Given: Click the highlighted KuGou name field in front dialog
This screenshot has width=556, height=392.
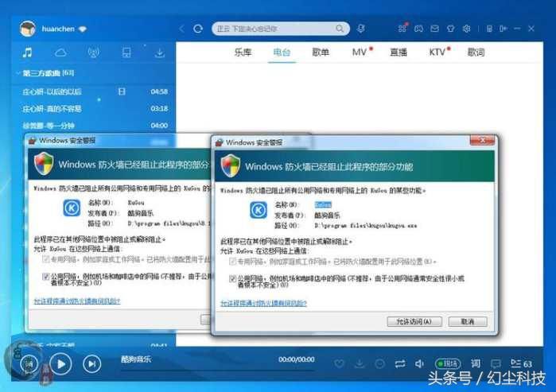Looking at the screenshot, I should 323,204.
